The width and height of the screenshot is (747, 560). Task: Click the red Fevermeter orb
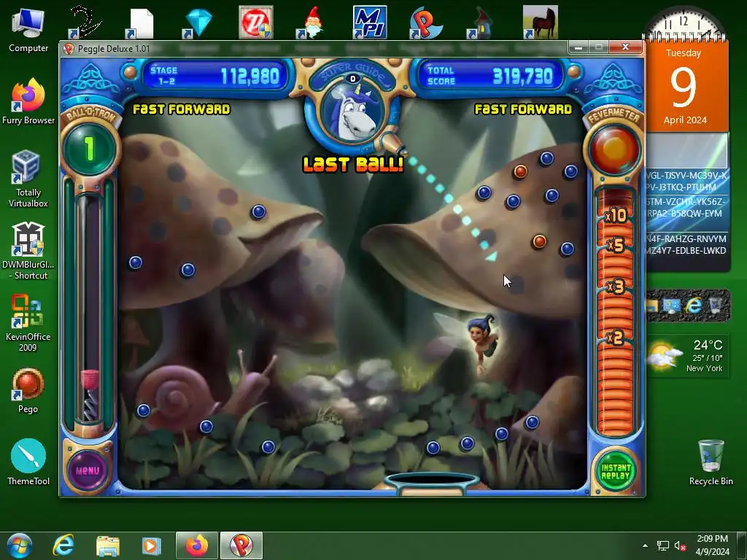click(x=614, y=148)
